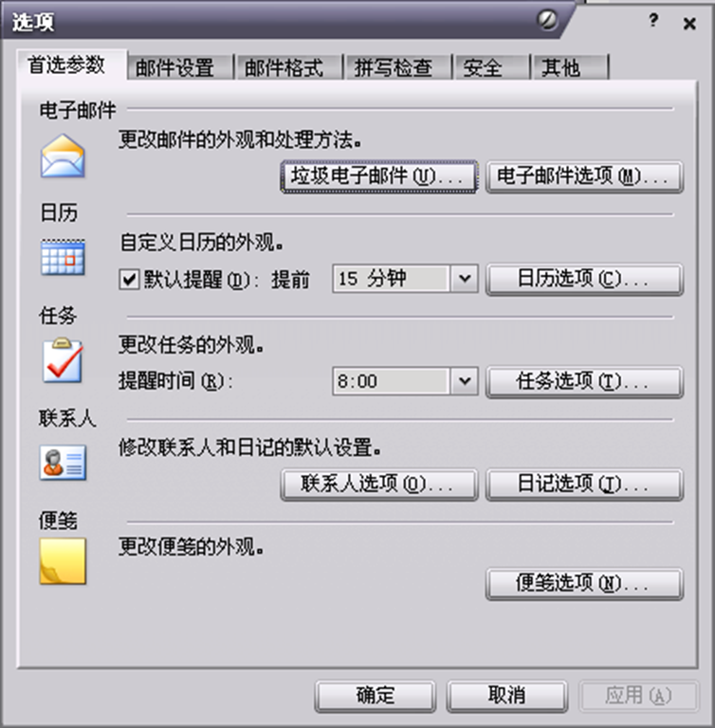Click the question mark help icon
The width and height of the screenshot is (715, 728).
click(653, 21)
